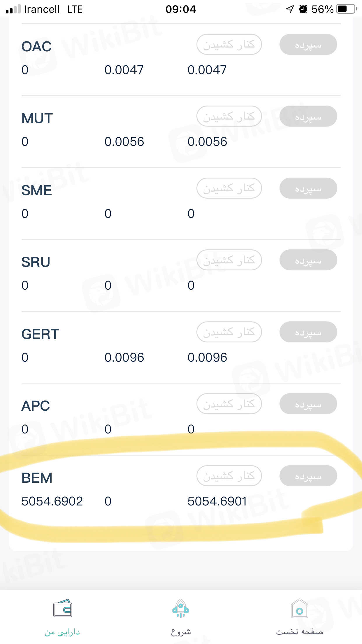Switch to the دارایی من tab
This screenshot has width=362, height=644.
[62, 632]
